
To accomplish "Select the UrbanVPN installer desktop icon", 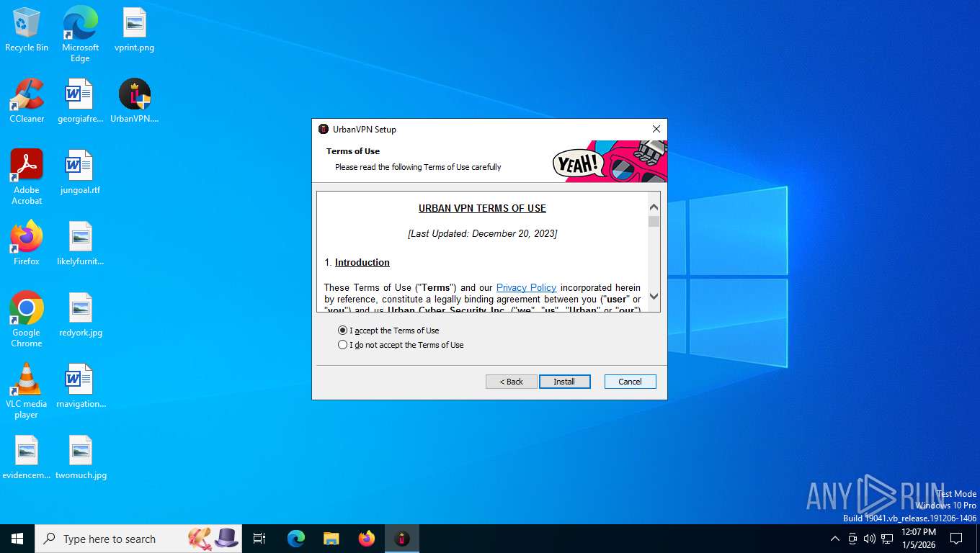I will (x=134, y=101).
